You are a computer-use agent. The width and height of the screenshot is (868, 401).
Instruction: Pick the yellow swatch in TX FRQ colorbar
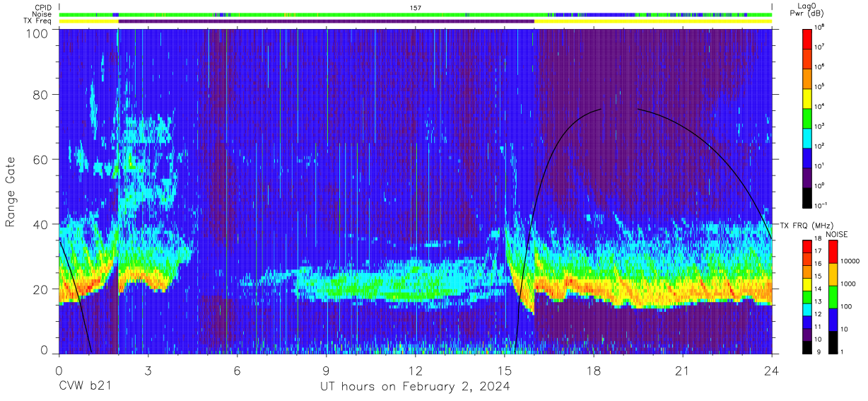(807, 284)
